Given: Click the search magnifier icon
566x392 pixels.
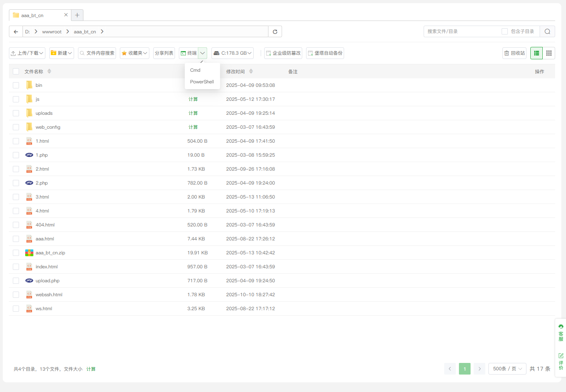Looking at the screenshot, I should click(547, 32).
